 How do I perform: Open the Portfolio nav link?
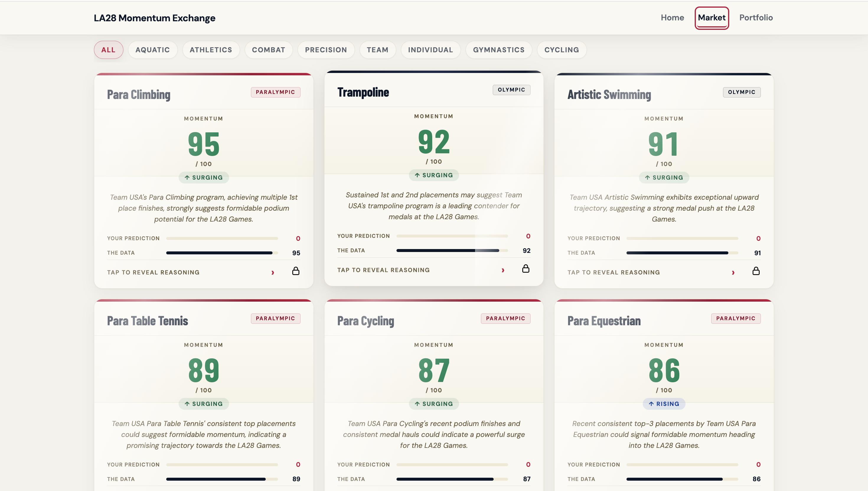pyautogui.click(x=756, y=17)
